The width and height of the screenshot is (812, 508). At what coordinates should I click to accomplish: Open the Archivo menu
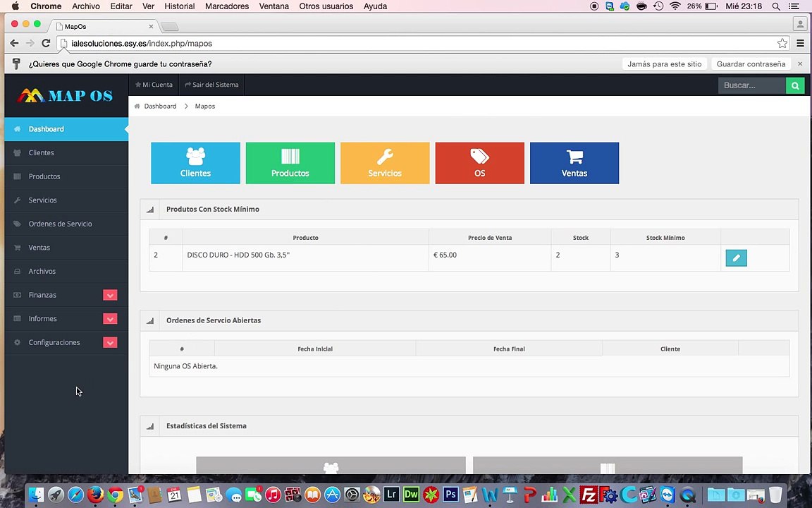coord(86,6)
